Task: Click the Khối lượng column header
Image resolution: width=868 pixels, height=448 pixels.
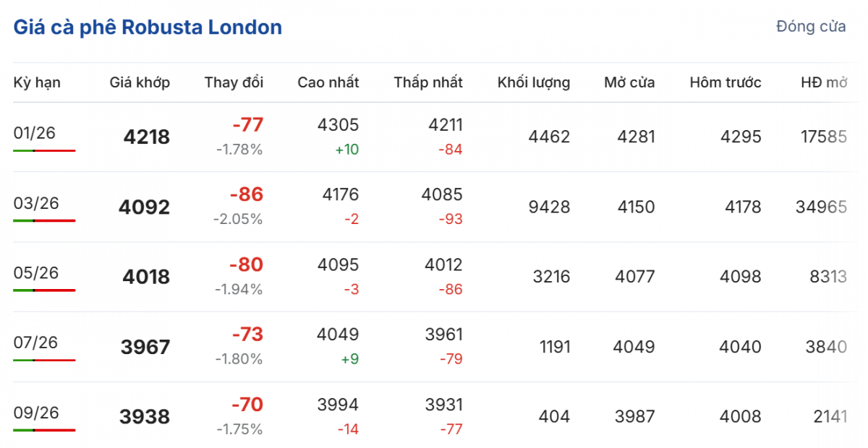Action: [533, 82]
